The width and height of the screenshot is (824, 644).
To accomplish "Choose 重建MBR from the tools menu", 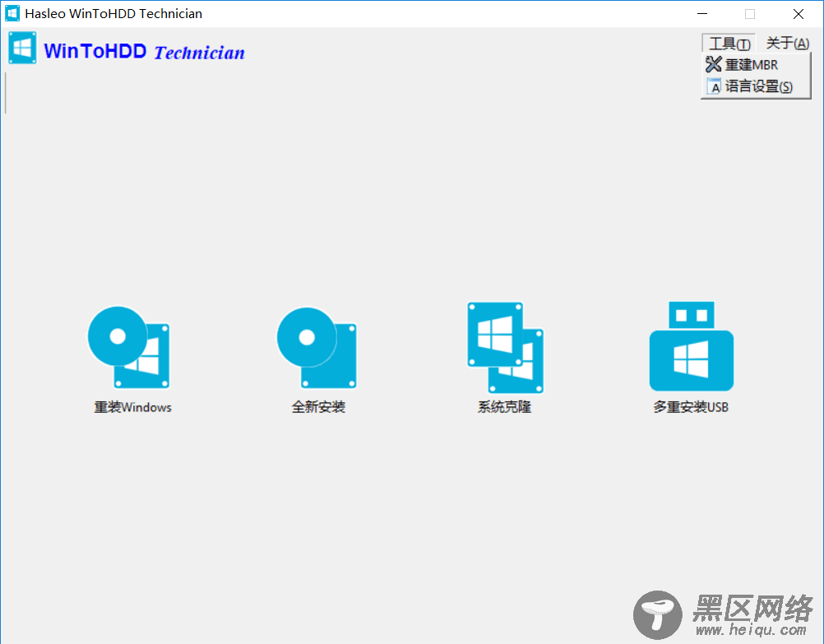I will pos(756,64).
